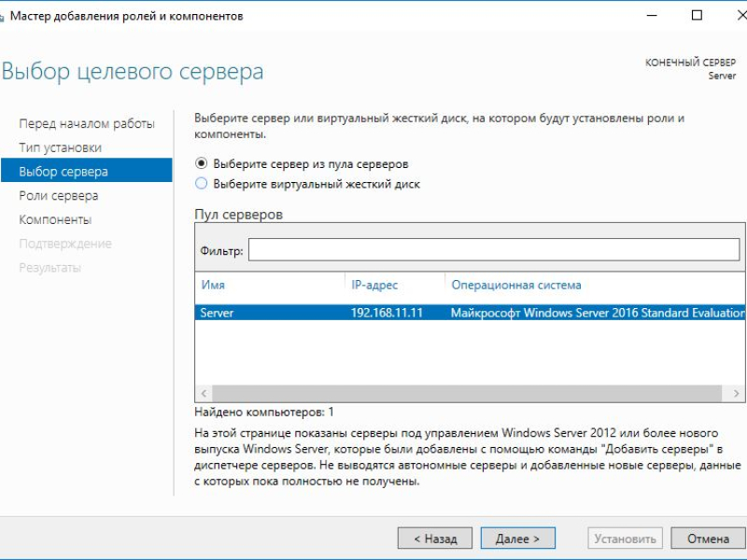Sort the server pool by 'Имя' column
The image size is (747, 560).
pyautogui.click(x=213, y=285)
